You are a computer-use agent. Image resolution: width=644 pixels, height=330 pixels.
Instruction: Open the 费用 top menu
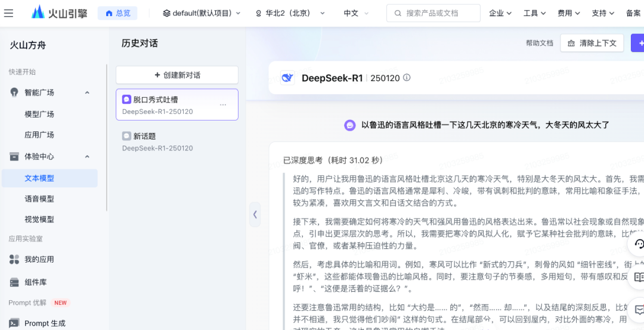pos(568,13)
